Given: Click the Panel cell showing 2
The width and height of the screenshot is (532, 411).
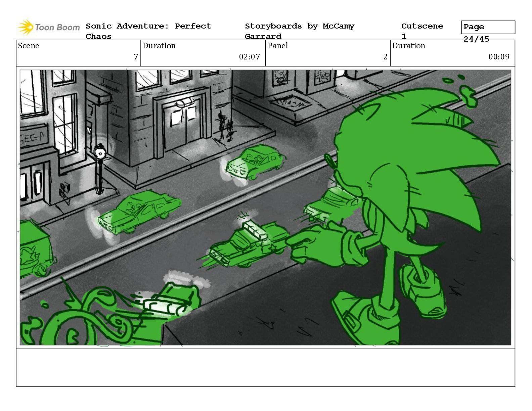Looking at the screenshot, I should coord(328,53).
